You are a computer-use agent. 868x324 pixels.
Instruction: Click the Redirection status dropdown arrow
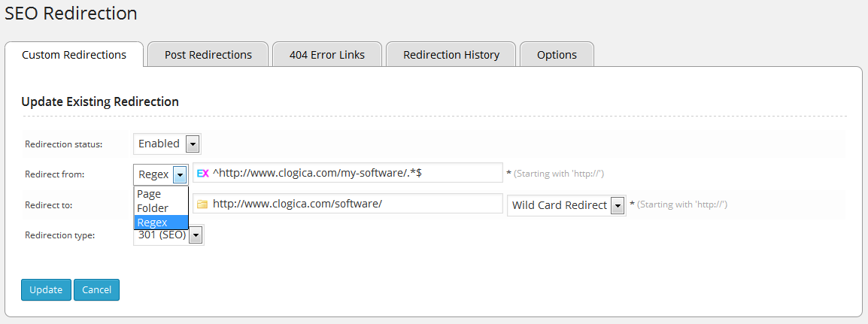coord(193,144)
